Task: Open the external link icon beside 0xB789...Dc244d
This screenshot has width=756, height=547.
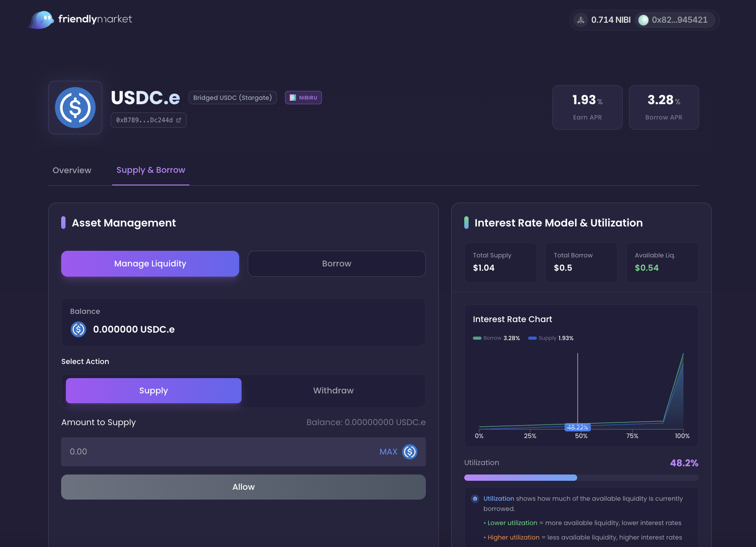Action: (x=179, y=120)
